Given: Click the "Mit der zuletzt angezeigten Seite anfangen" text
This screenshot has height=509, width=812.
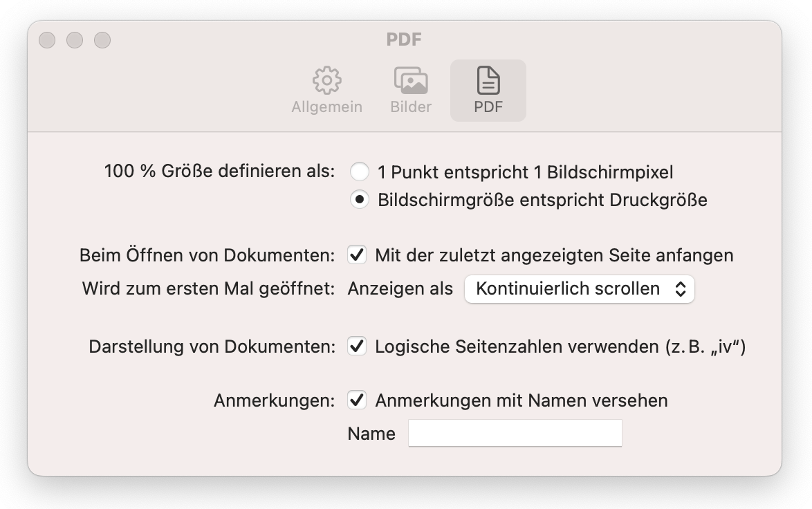Looking at the screenshot, I should click(554, 255).
